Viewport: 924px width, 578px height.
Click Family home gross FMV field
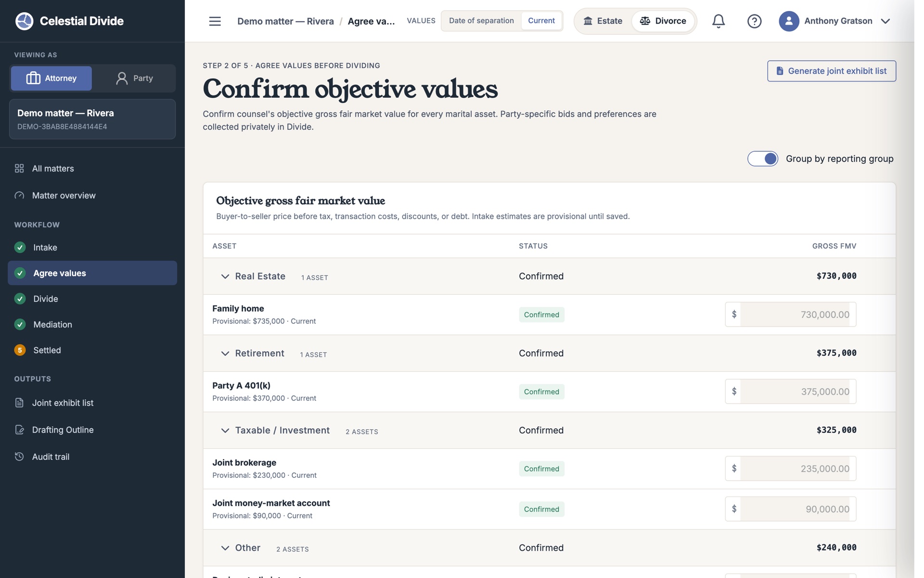(791, 315)
